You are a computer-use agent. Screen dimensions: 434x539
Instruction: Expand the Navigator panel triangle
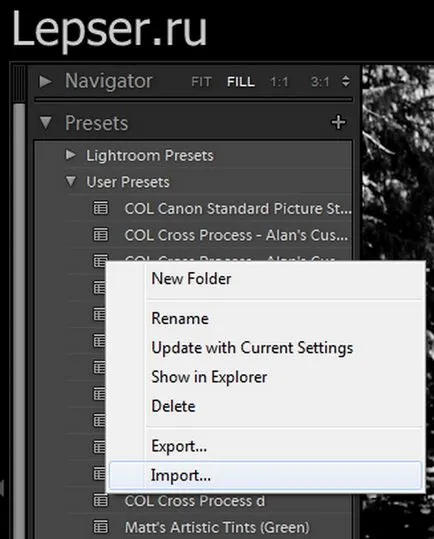click(45, 81)
